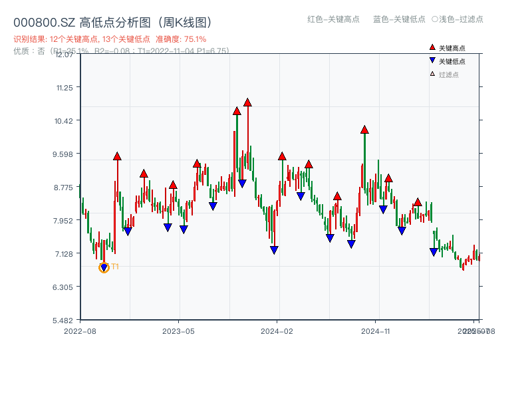The width and height of the screenshot is (532, 399).
Task: Click the orange-circled T1 low-point marker
Action: tap(104, 268)
